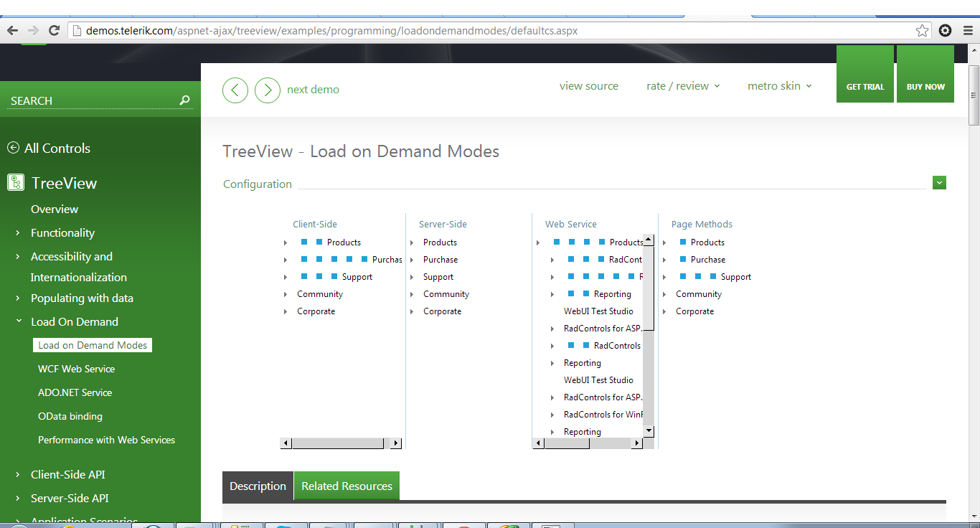This screenshot has width=980, height=528.
Task: Expand the Functionality section in the sidebar
Action: tap(18, 233)
